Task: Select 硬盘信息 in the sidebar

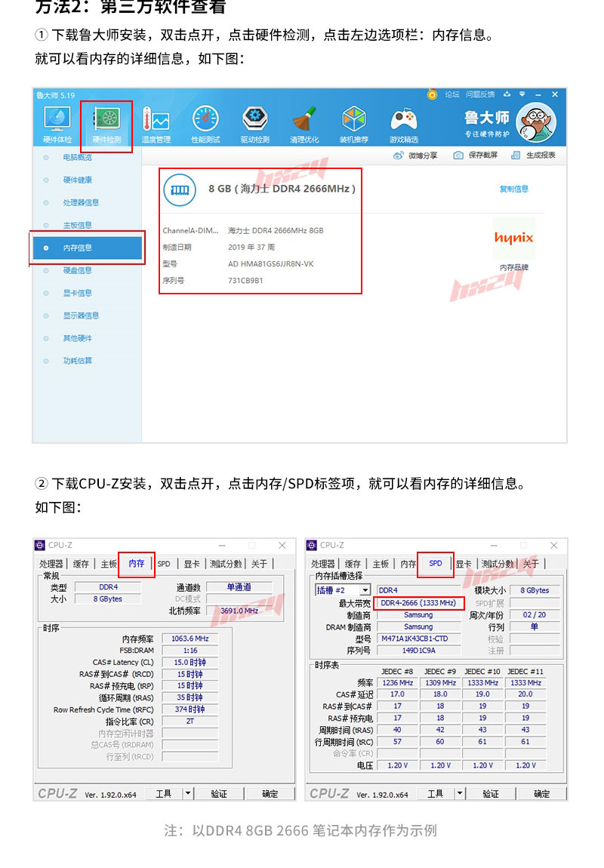Action: click(78, 271)
